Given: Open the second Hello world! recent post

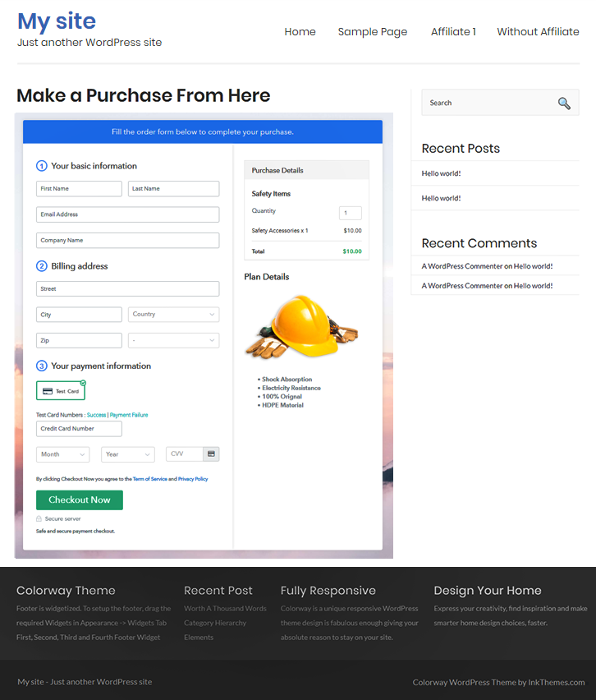Looking at the screenshot, I should coord(441,198).
